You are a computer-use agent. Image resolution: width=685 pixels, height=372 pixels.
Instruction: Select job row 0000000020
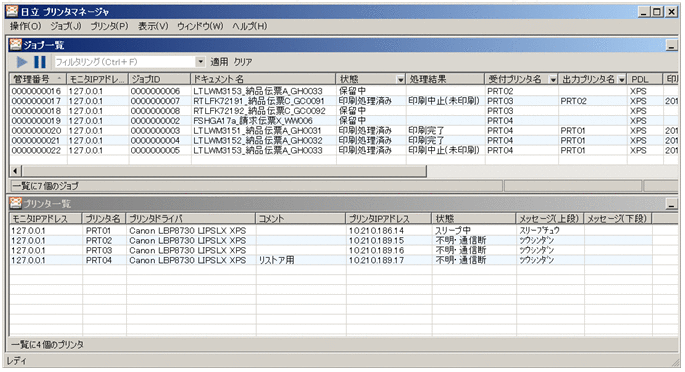point(344,131)
